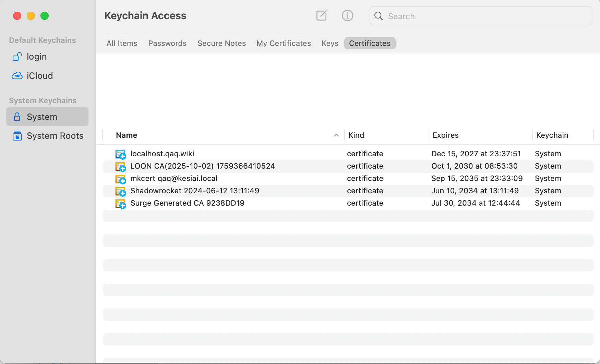Select the LOON CA certificate row
Screen dimensions: 600x364
[348, 166]
